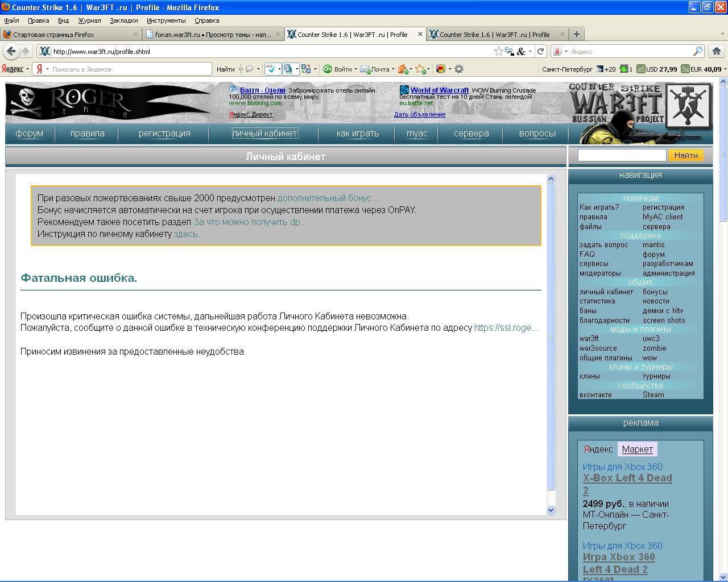728x582 pixels.
Task: Click the main page scrollbar thumb
Action: click(723, 153)
